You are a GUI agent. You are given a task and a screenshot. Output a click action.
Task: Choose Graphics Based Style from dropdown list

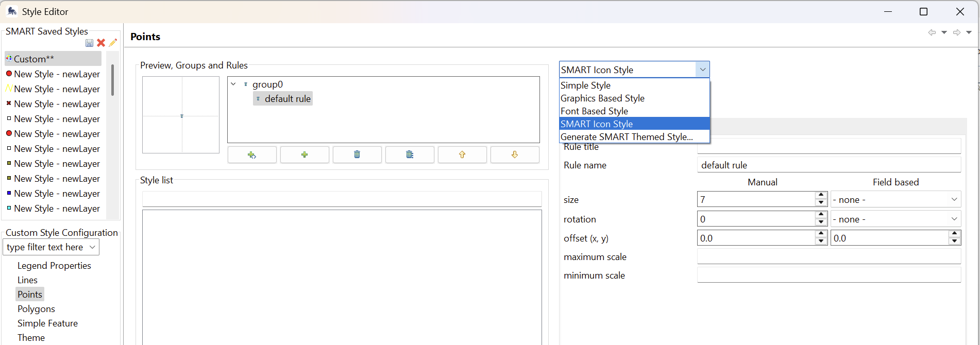pyautogui.click(x=602, y=98)
